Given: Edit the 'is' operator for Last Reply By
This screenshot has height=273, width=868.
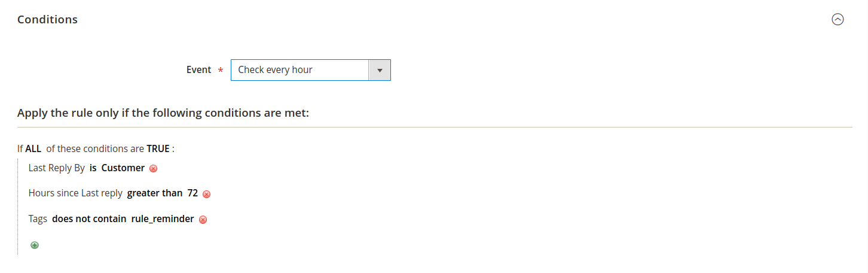Looking at the screenshot, I should coord(93,168).
